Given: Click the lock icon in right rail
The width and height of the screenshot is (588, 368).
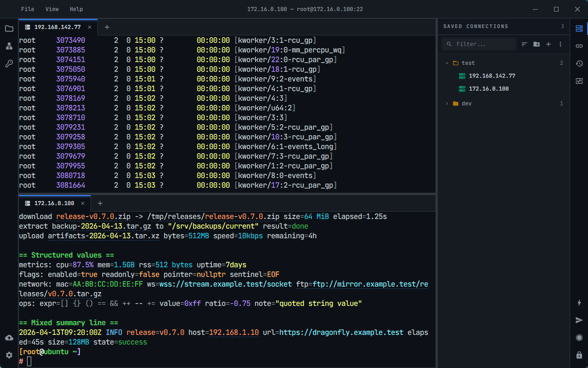Looking at the screenshot, I should pos(579,355).
